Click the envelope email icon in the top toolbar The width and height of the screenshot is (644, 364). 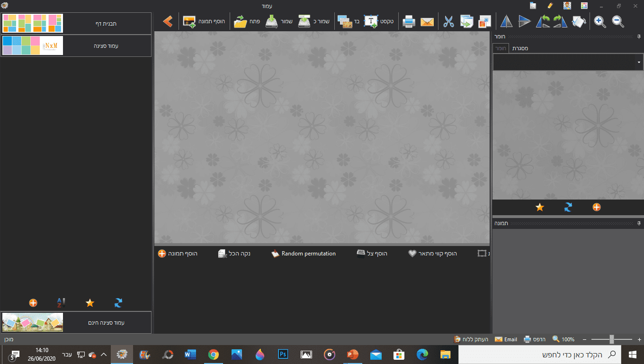(x=427, y=21)
